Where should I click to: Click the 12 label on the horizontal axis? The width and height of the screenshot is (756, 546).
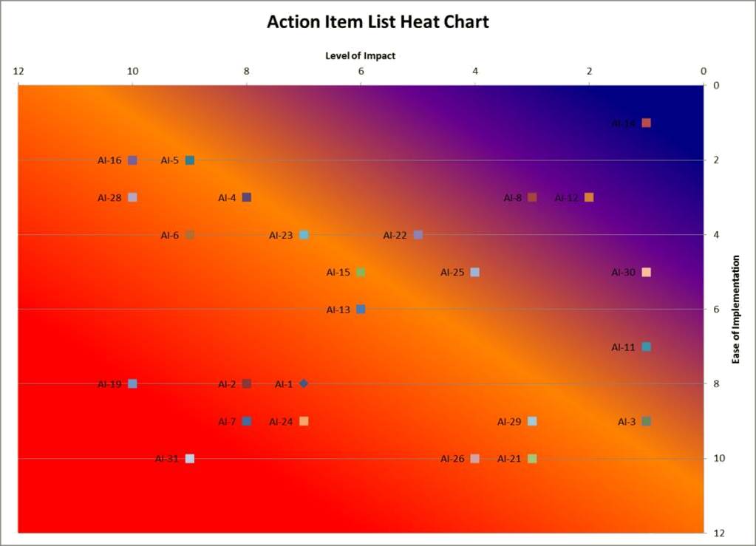[18, 72]
